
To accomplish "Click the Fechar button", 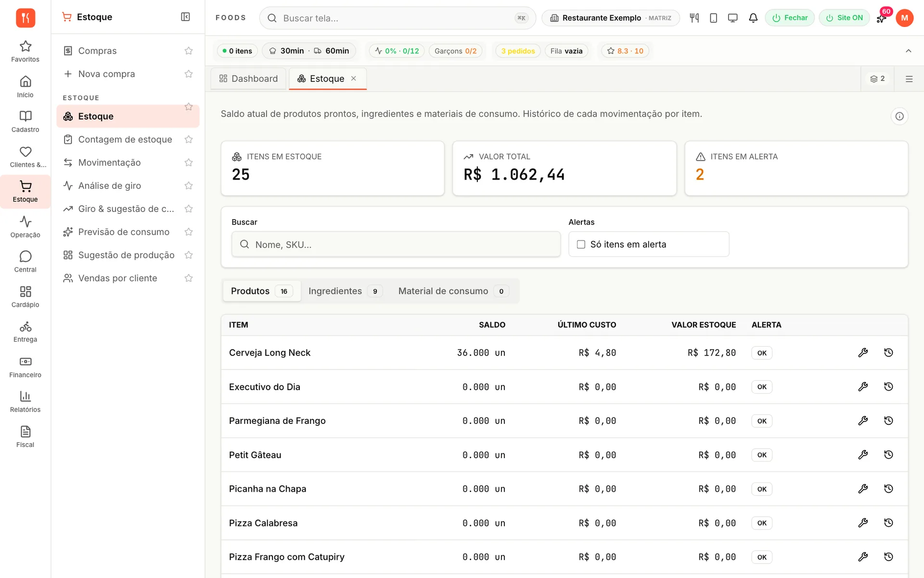I will pyautogui.click(x=790, y=18).
